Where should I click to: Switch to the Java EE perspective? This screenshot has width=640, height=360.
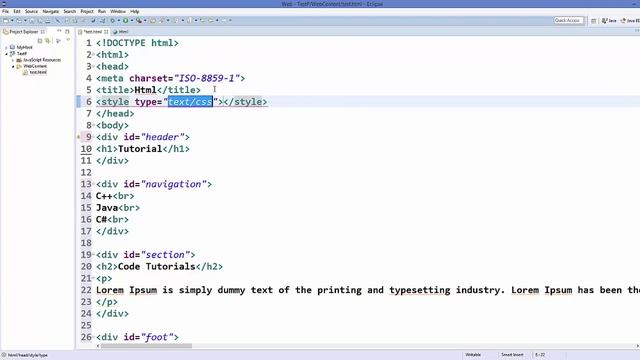[x=630, y=20]
